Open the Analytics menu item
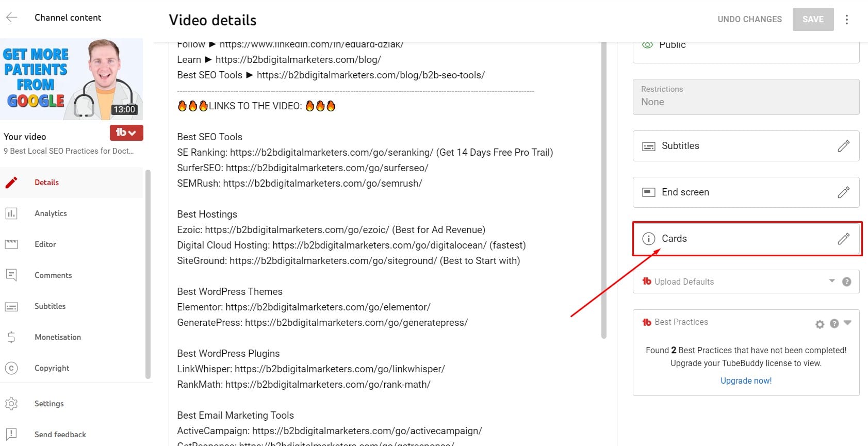The width and height of the screenshot is (868, 446). [72, 213]
